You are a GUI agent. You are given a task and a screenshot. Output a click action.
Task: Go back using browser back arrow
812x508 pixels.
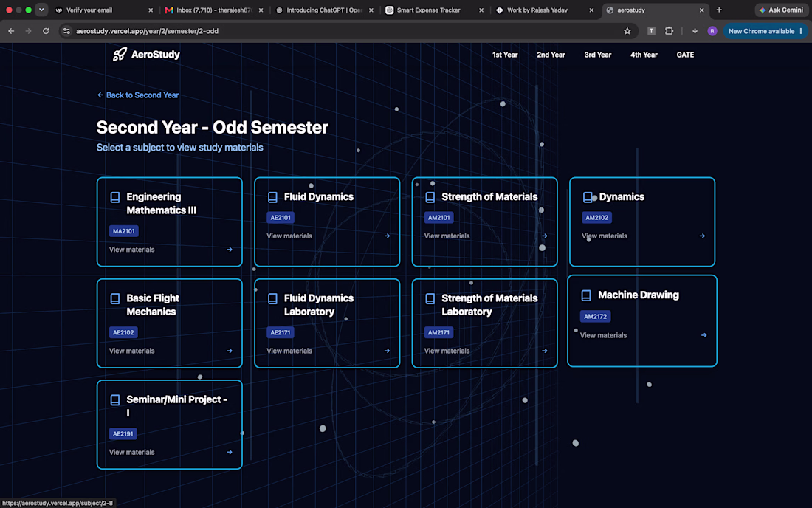[11, 31]
